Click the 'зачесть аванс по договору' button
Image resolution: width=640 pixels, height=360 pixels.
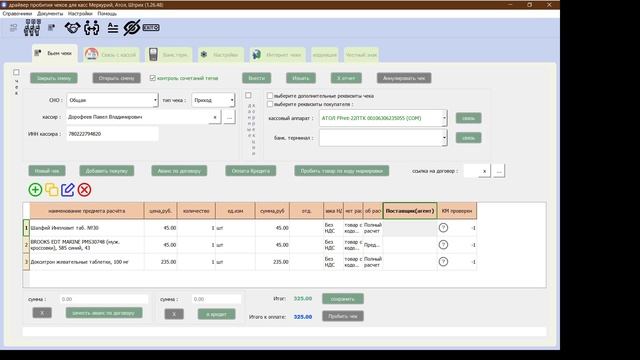coord(104,313)
